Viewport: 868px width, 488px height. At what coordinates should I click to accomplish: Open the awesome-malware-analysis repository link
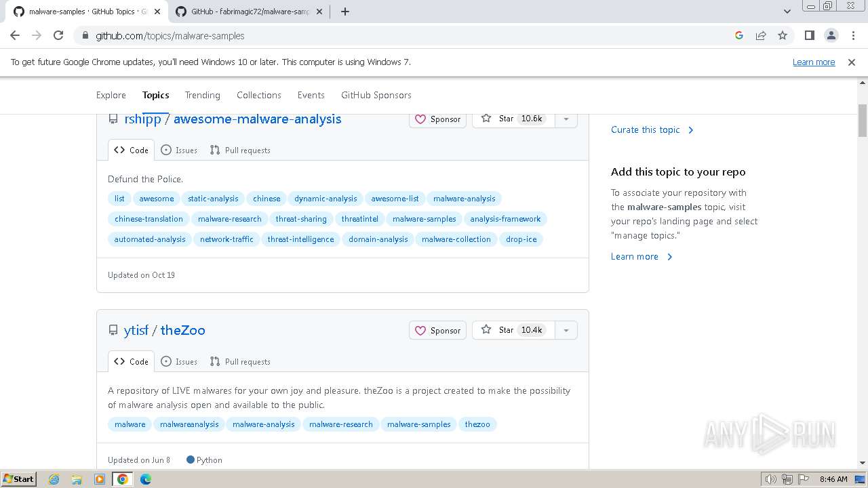pos(258,119)
